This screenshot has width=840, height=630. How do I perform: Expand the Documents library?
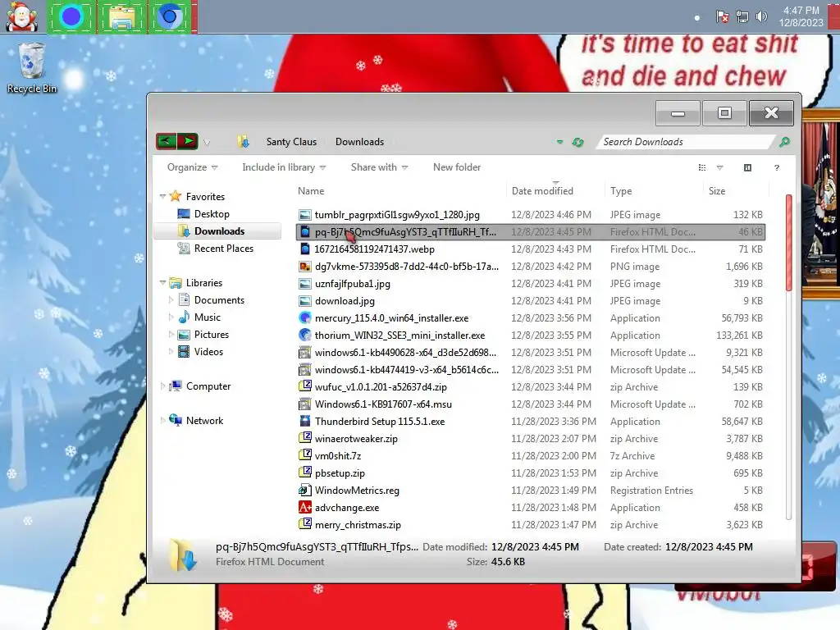click(171, 300)
